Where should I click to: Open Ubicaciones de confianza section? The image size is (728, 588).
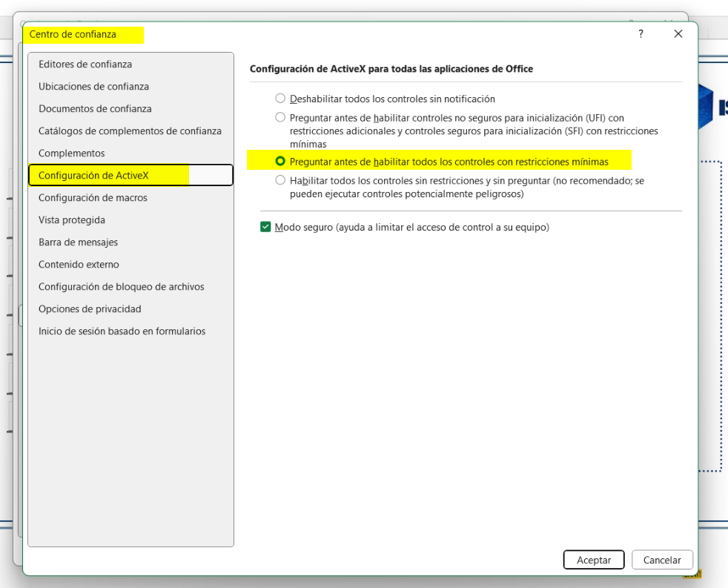pyautogui.click(x=130, y=87)
